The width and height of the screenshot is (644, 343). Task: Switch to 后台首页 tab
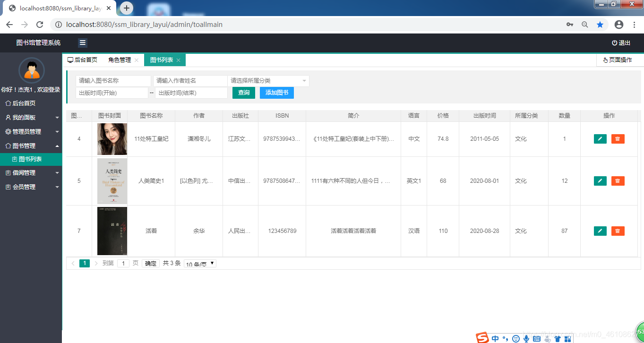(82, 60)
